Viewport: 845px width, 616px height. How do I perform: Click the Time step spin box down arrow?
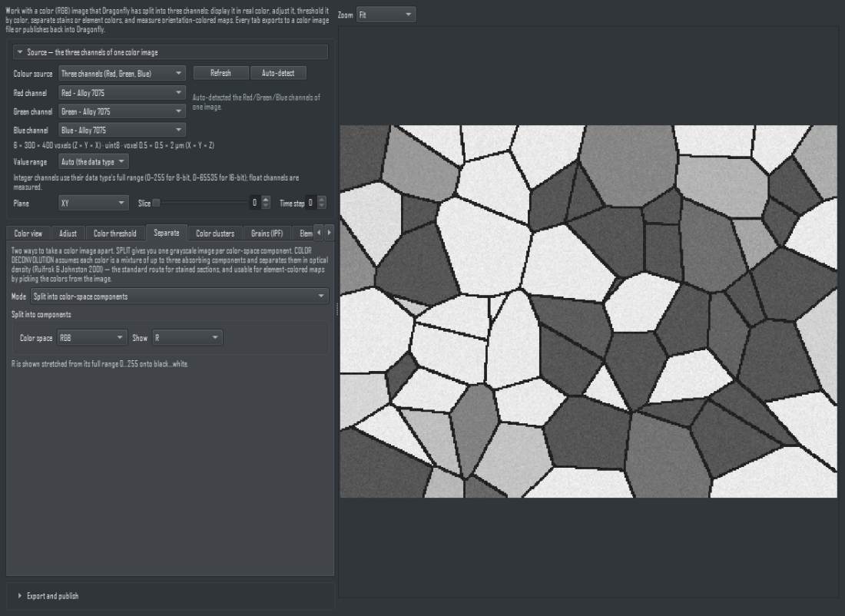tap(322, 207)
